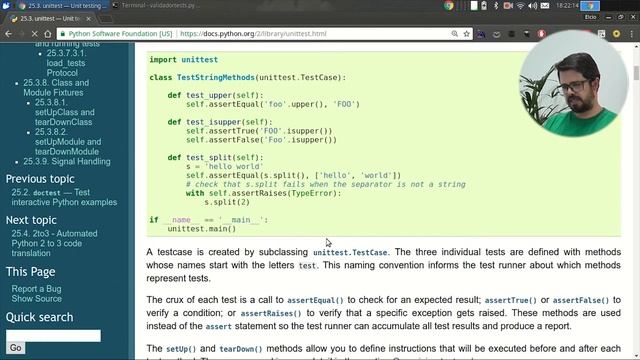Open 25.3.7.3.1. load_tests Protocol link
The height and width of the screenshot is (360, 640).
(x=66, y=63)
